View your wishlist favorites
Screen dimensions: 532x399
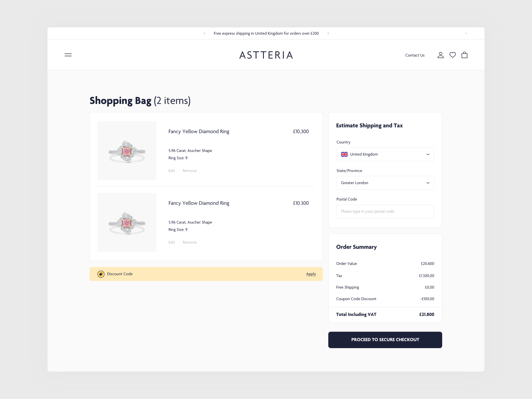[x=452, y=55]
